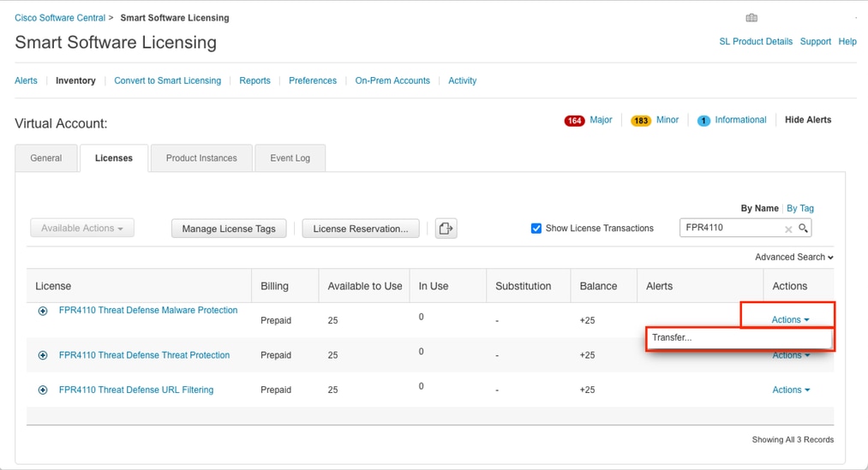Open the Activity navigation item

[462, 80]
